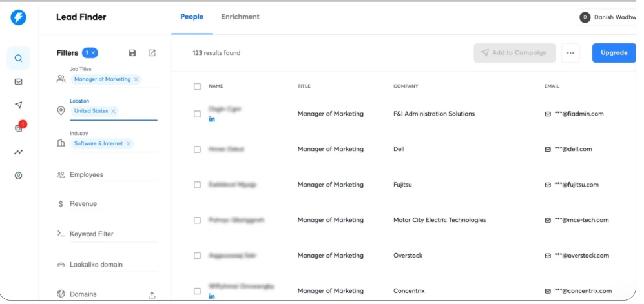Open the LinkedIn icon in Concentrix row
The width and height of the screenshot is (644, 304).
point(212,296)
